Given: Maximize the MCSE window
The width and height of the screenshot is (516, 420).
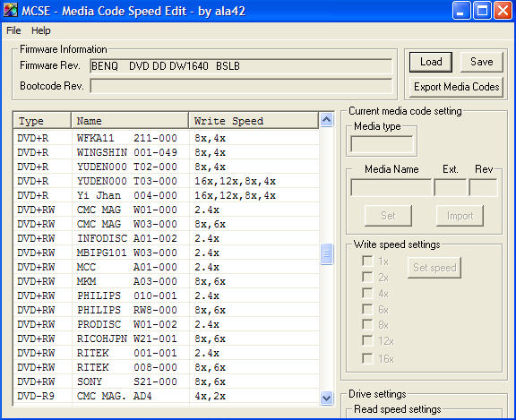Looking at the screenshot, I should 482,11.
